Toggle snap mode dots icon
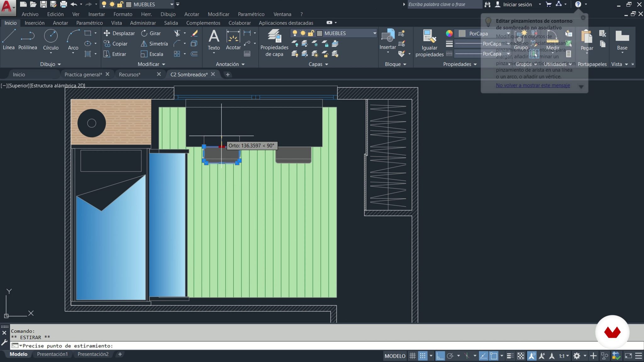This screenshot has height=362, width=644. 423,356
